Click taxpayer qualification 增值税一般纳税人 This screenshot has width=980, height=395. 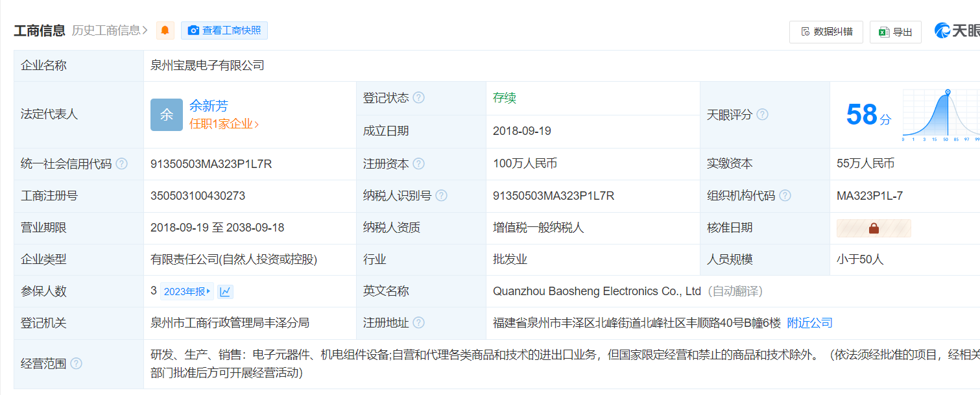coord(539,228)
